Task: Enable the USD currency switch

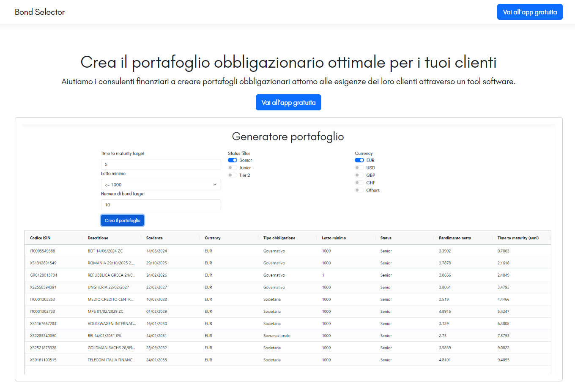Action: point(359,168)
